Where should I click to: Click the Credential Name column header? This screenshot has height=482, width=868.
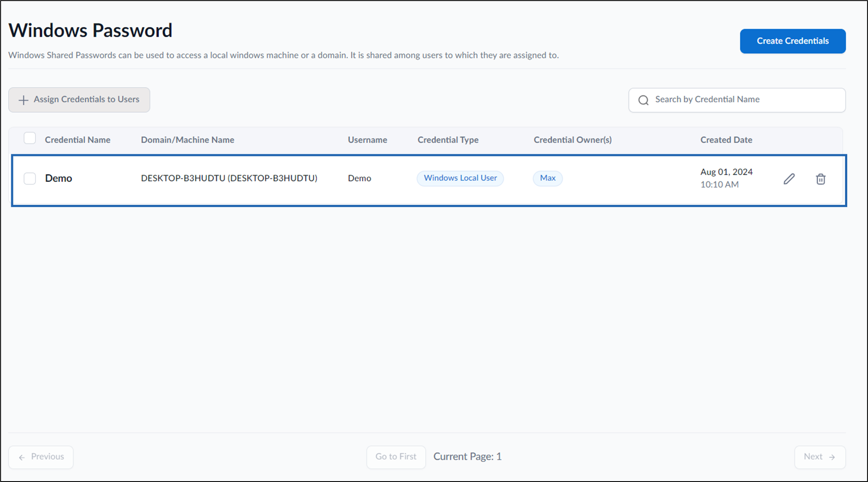pos(78,140)
